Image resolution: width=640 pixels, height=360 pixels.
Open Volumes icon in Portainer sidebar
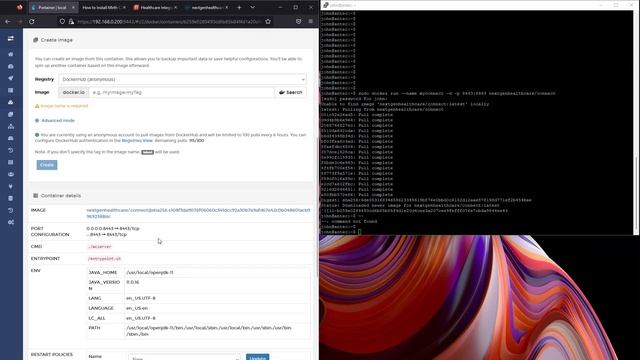coord(11,138)
